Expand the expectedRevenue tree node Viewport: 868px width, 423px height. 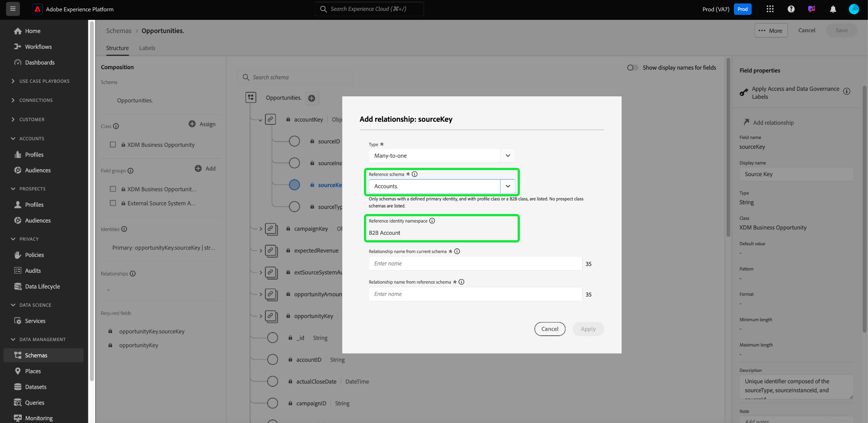[x=261, y=251]
